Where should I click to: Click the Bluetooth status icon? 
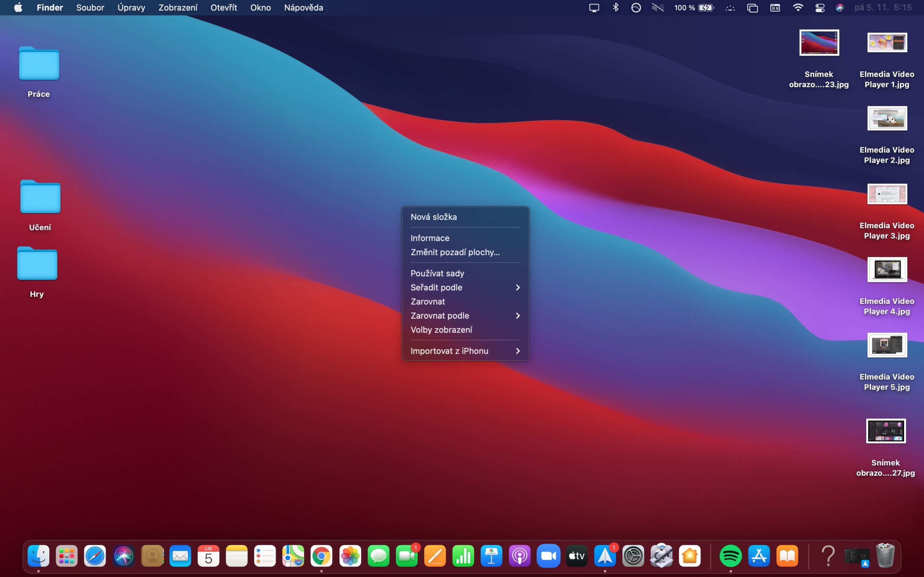point(615,8)
